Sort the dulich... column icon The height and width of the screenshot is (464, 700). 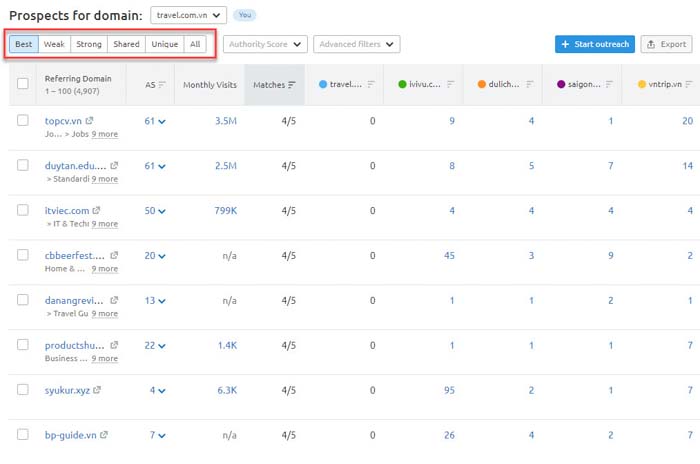coord(530,84)
